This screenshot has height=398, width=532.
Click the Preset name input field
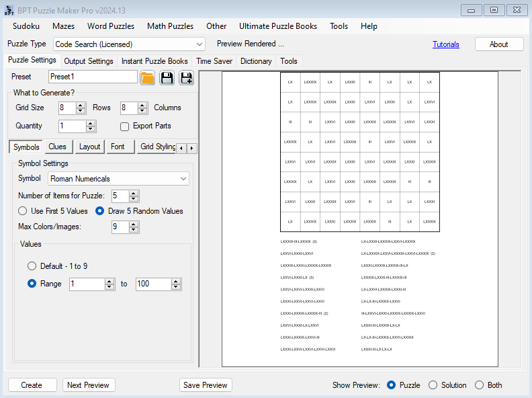point(93,77)
